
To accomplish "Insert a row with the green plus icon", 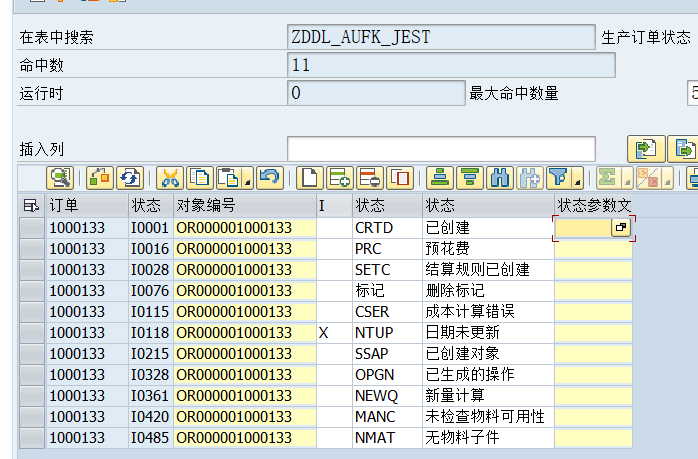I will pyautogui.click(x=340, y=179).
